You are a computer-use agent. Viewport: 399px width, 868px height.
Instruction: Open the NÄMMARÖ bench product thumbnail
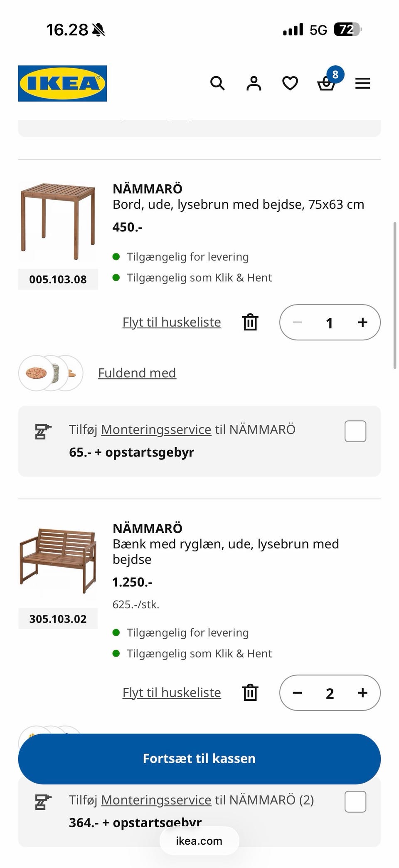[x=58, y=561]
